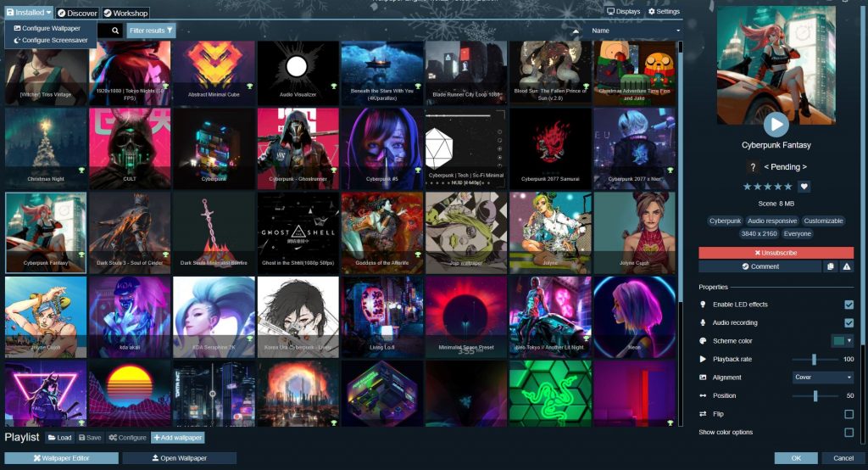Viewport: 868px width, 470px height.
Task: Select Dark Souls 3 Soul of Cinder wallpaper
Action: click(130, 232)
